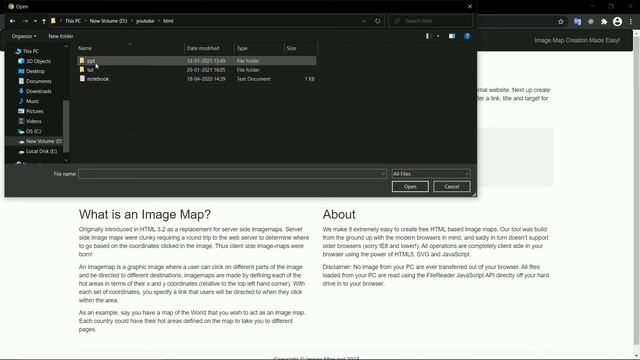Select Local Disk (E:) in the navigation pane
Screen dimensions: 640x360
(38, 151)
